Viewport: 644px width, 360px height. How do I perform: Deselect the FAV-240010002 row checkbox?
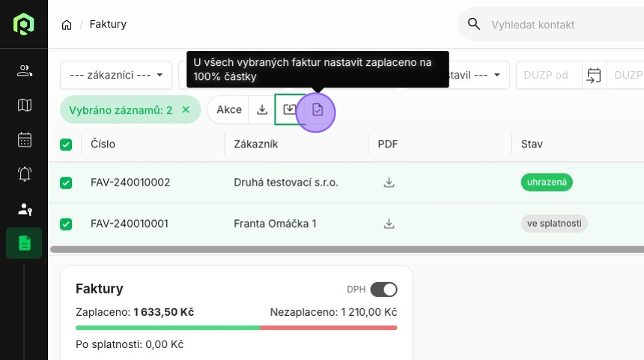66,183
